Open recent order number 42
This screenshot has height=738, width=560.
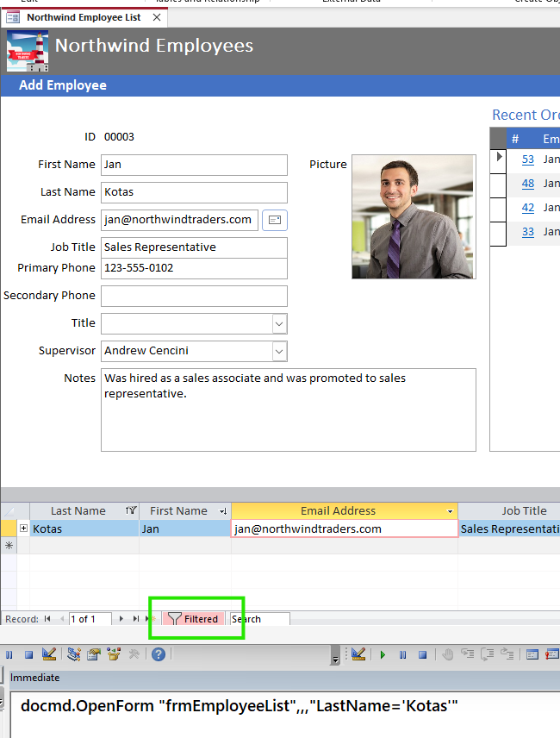point(528,208)
